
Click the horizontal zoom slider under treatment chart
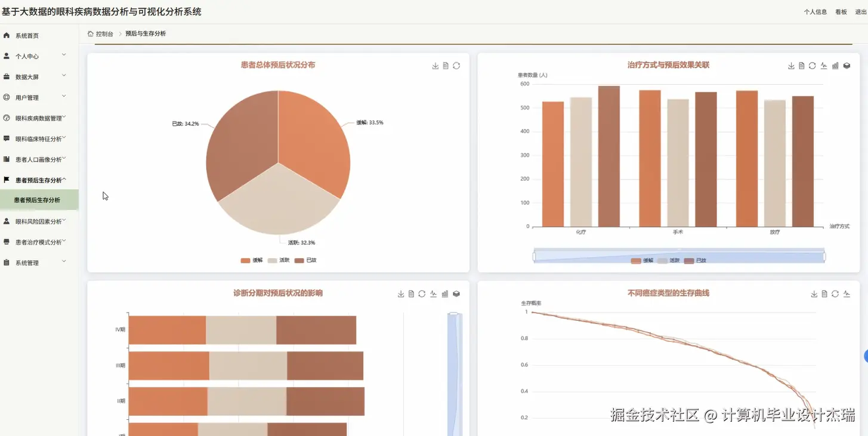679,256
